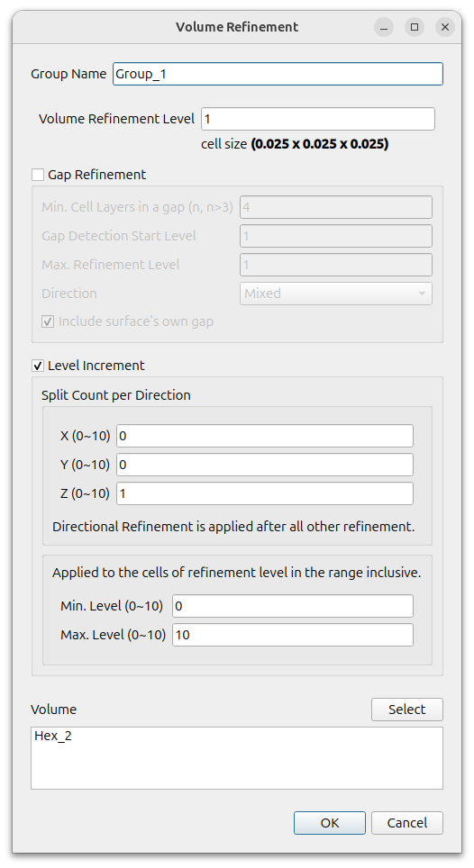Toggle Include surface's own gap
The width and height of the screenshot is (474, 868).
(48, 321)
